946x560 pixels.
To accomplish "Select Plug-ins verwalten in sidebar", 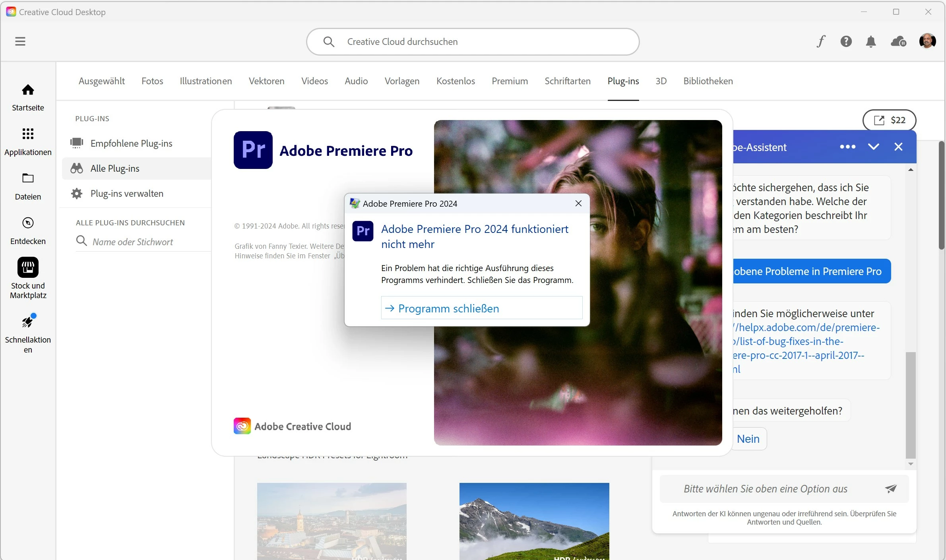I will tap(127, 194).
